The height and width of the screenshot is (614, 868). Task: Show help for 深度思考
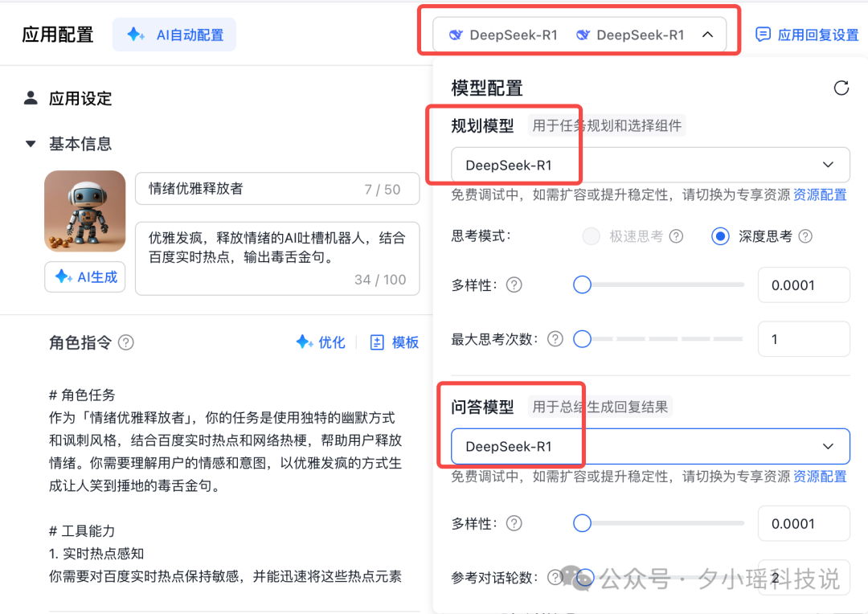805,236
